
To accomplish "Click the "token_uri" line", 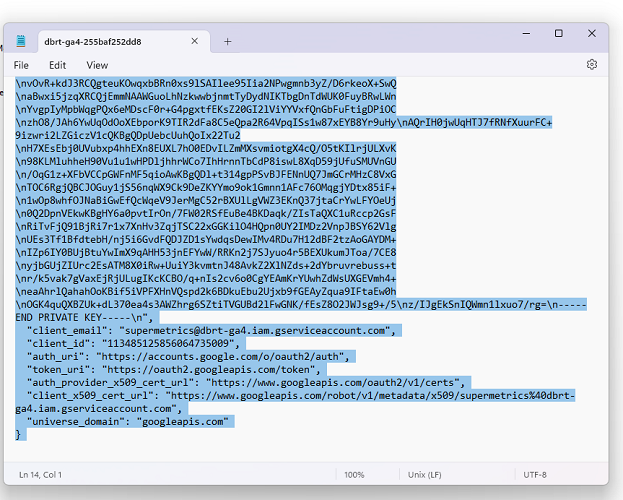I will pos(174,370).
